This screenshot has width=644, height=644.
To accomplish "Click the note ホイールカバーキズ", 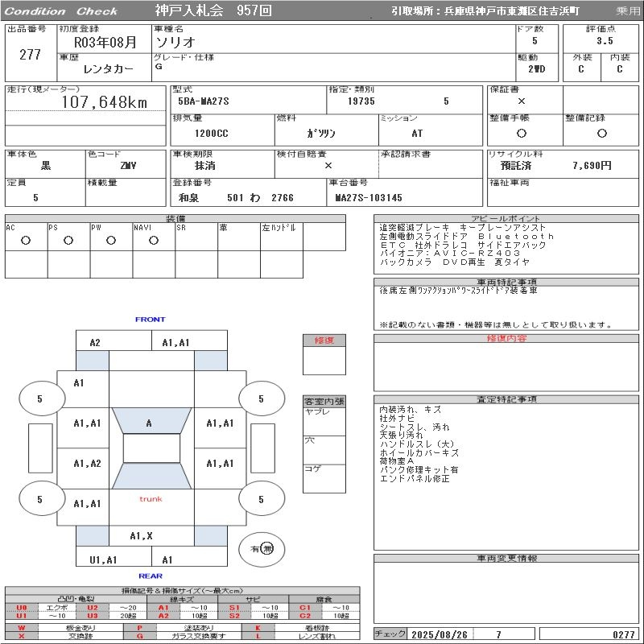I will [x=419, y=452].
